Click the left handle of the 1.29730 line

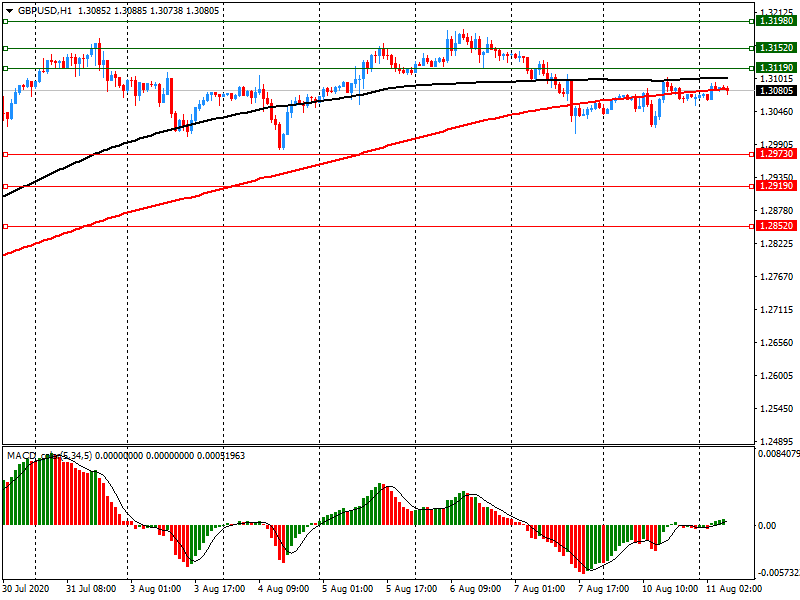[5, 154]
